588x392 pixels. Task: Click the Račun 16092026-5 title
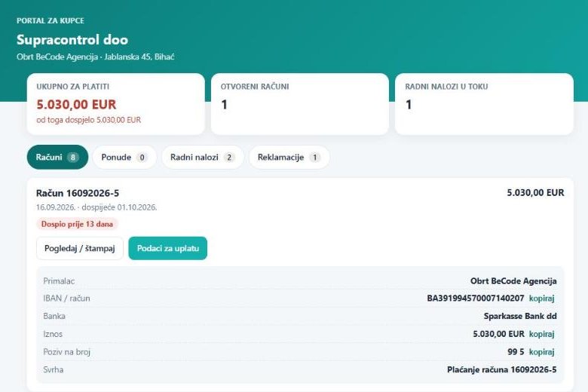[x=78, y=193]
